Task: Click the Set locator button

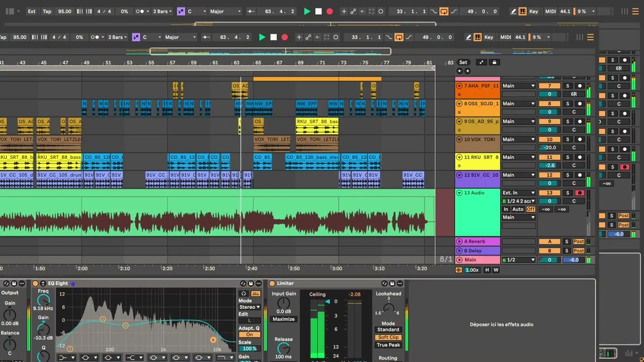Action: (463, 62)
